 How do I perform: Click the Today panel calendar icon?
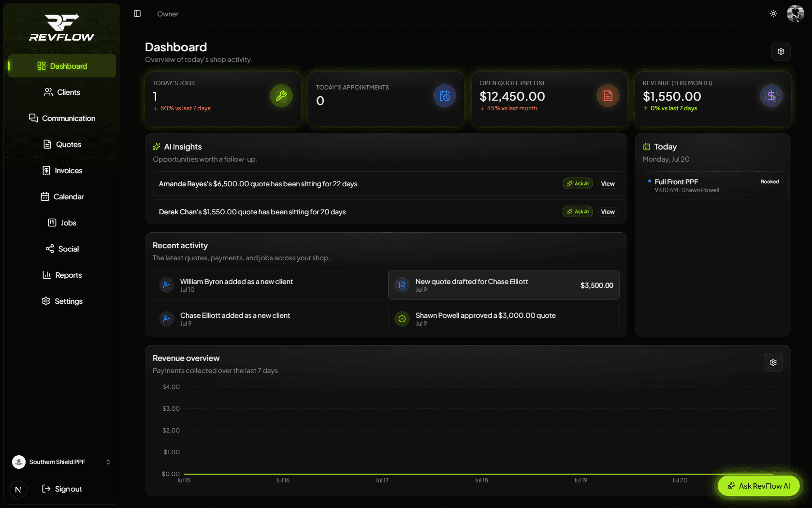click(x=647, y=147)
